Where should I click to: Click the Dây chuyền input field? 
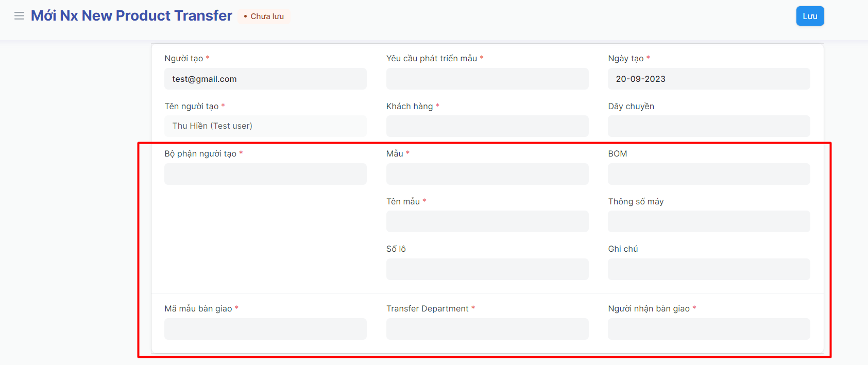(x=708, y=126)
